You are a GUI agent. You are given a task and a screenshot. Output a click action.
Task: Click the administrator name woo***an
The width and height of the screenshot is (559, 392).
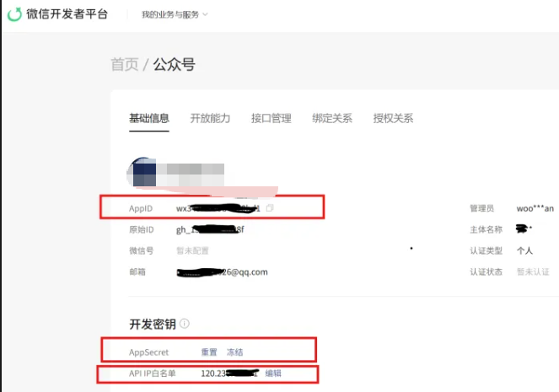click(x=535, y=208)
